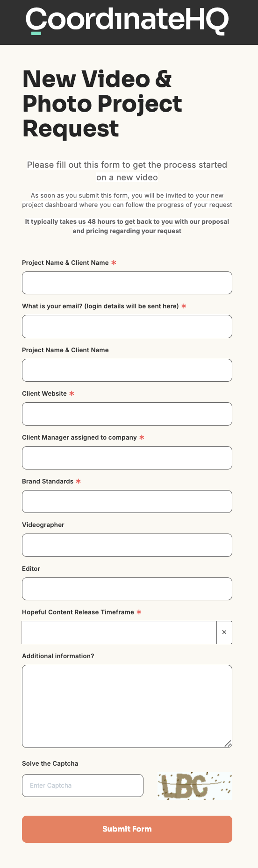Click the Solve the Captcha label
This screenshot has height=868, width=258.
coord(50,763)
